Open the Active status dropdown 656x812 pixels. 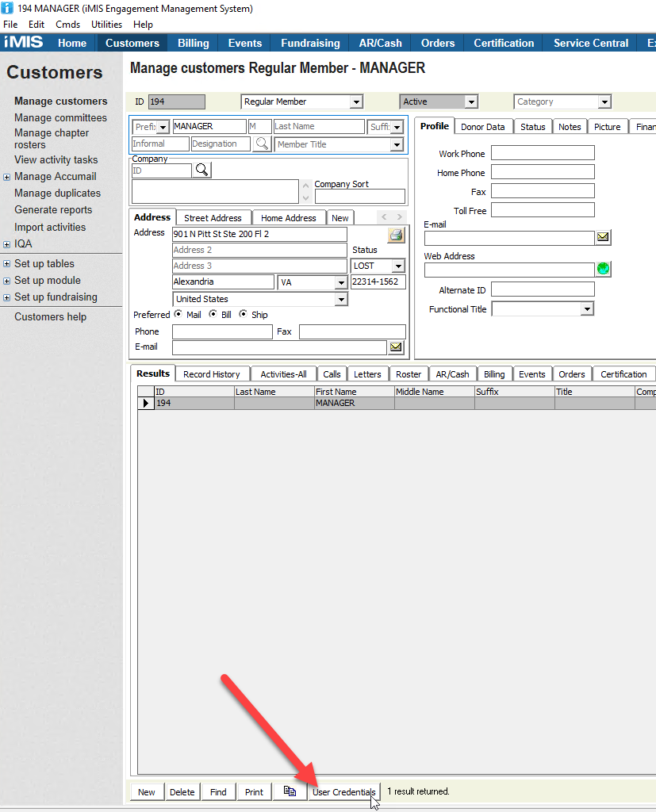[x=471, y=102]
